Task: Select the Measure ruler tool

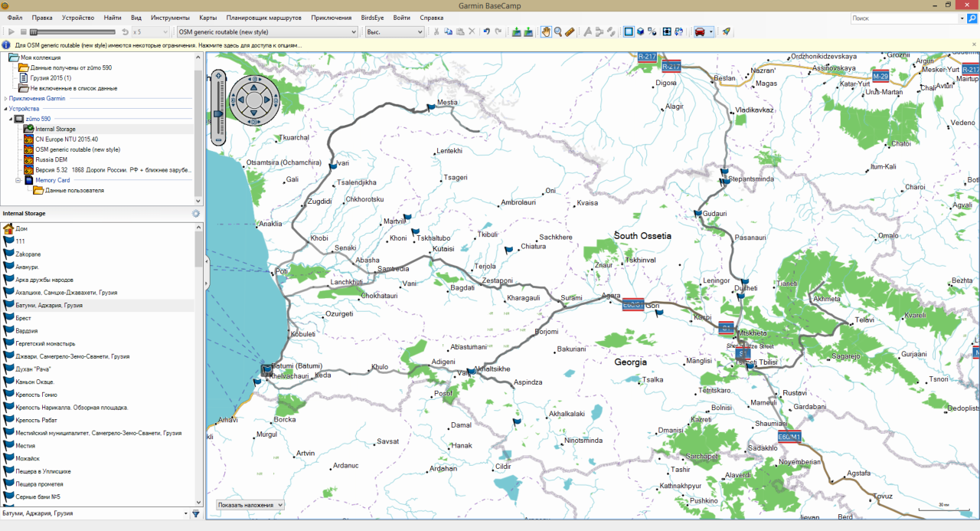Action: (570, 31)
